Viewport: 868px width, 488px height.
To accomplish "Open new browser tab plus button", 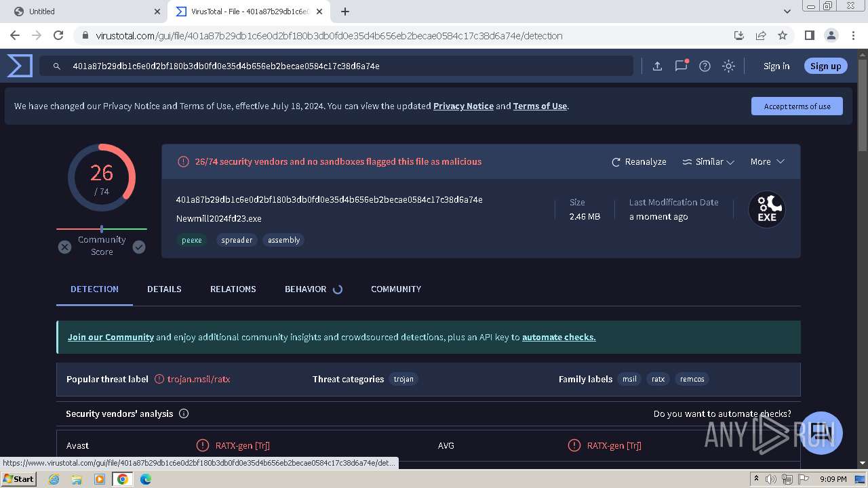I will tap(345, 12).
